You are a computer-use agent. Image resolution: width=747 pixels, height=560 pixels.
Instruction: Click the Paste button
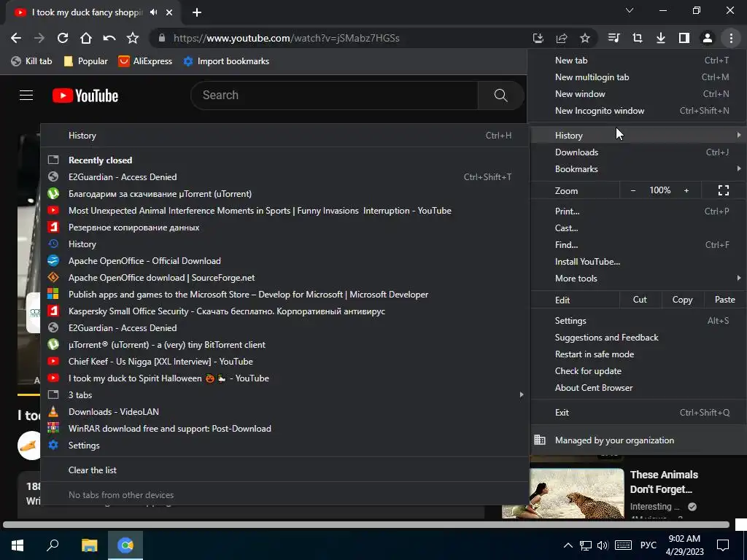tap(724, 300)
